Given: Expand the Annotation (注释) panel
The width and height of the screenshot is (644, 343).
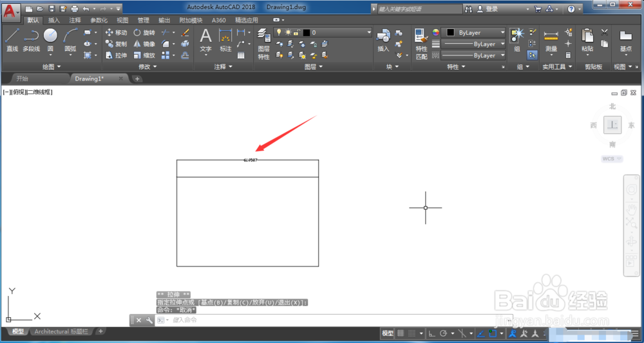Looking at the screenshot, I should coord(223,66).
